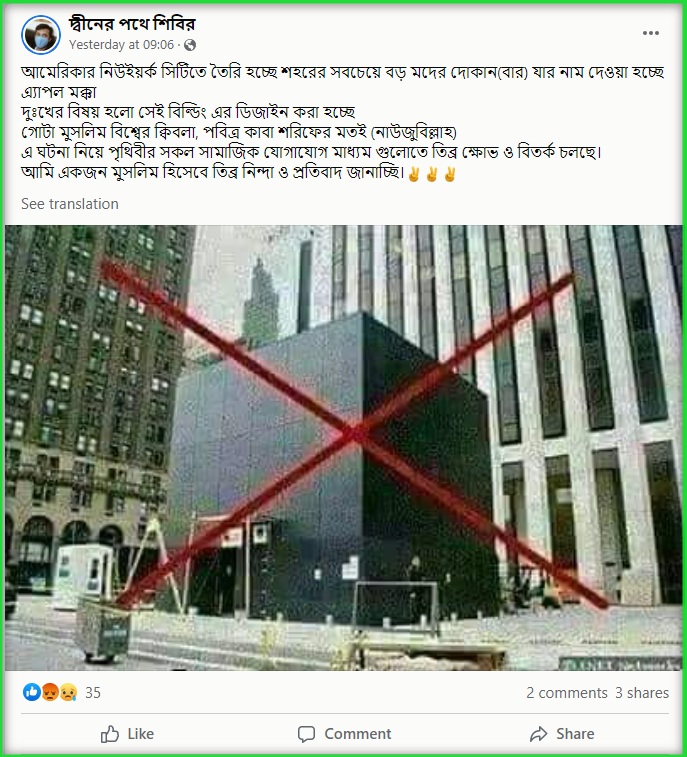This screenshot has width=687, height=757.
Task: Click the speech bubble comment icon
Action: (307, 734)
